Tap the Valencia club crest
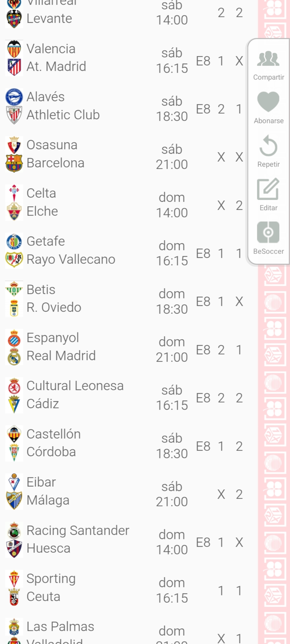Screen dimensions: 290x644 pos(14,49)
